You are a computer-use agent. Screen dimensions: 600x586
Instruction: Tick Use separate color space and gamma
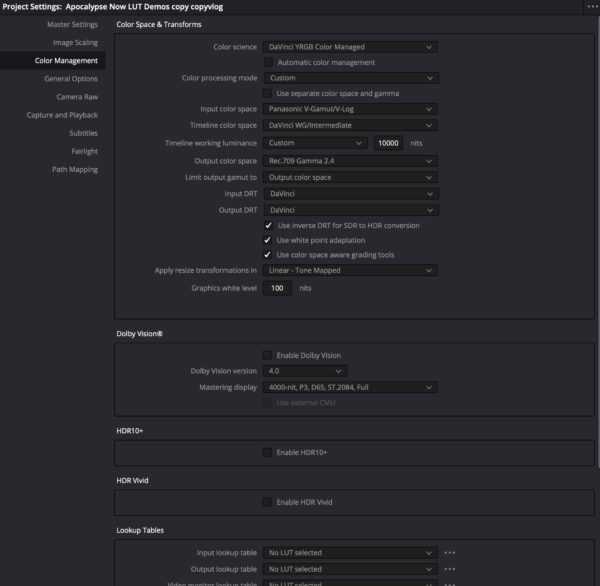[x=268, y=93]
